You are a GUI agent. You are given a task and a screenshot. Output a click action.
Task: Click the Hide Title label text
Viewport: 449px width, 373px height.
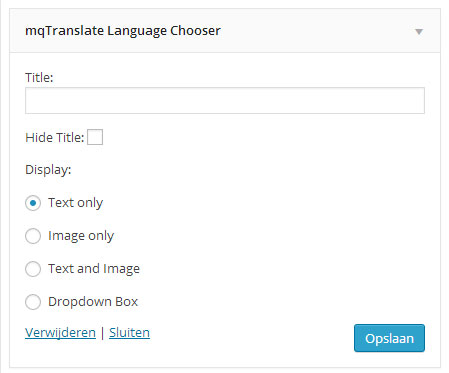click(x=55, y=137)
